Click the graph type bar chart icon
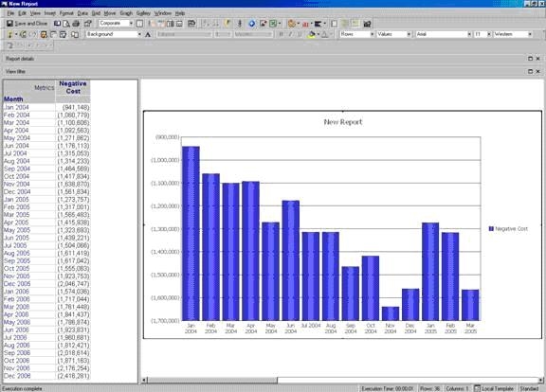The image size is (546, 392). point(305,24)
